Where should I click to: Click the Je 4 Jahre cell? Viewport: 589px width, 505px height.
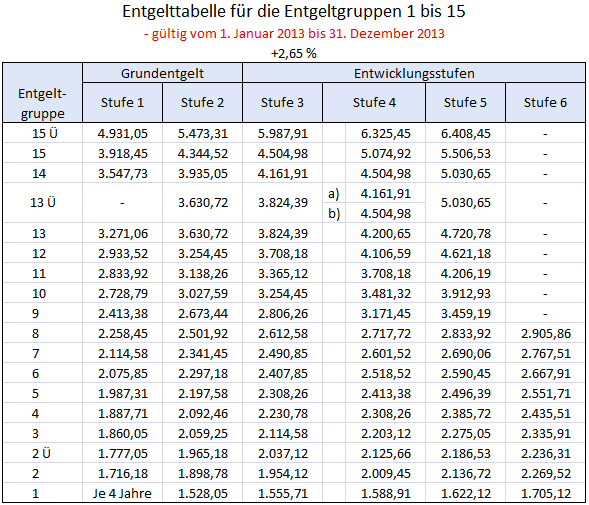122,493
